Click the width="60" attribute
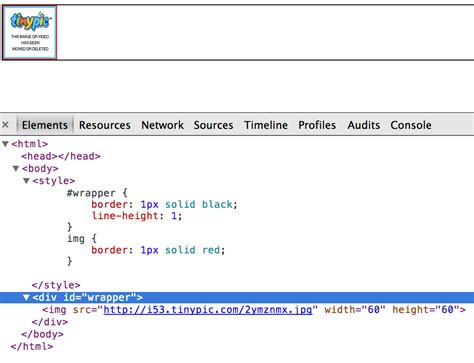The width and height of the screenshot is (474, 363). click(355, 310)
